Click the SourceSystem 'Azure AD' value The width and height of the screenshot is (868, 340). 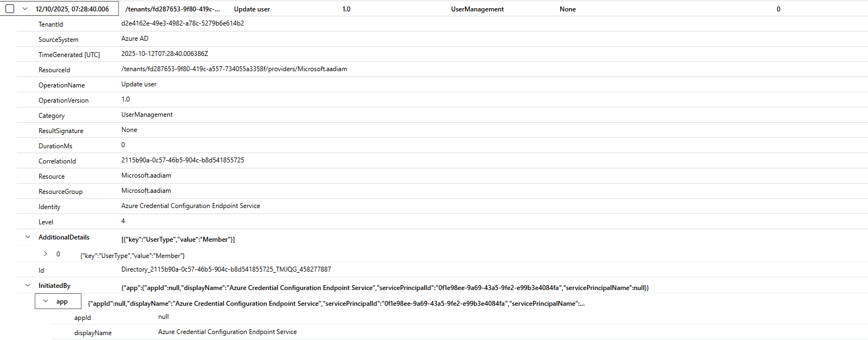pyautogui.click(x=135, y=39)
